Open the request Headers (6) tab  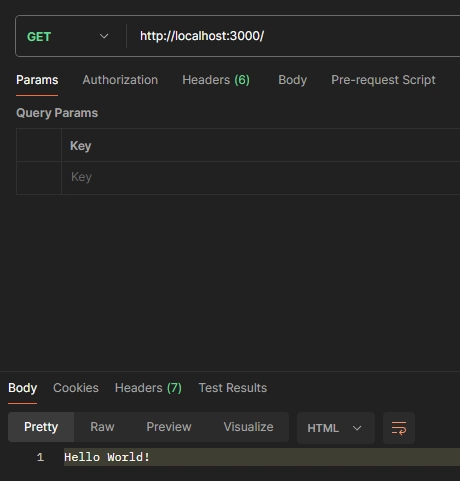(216, 80)
